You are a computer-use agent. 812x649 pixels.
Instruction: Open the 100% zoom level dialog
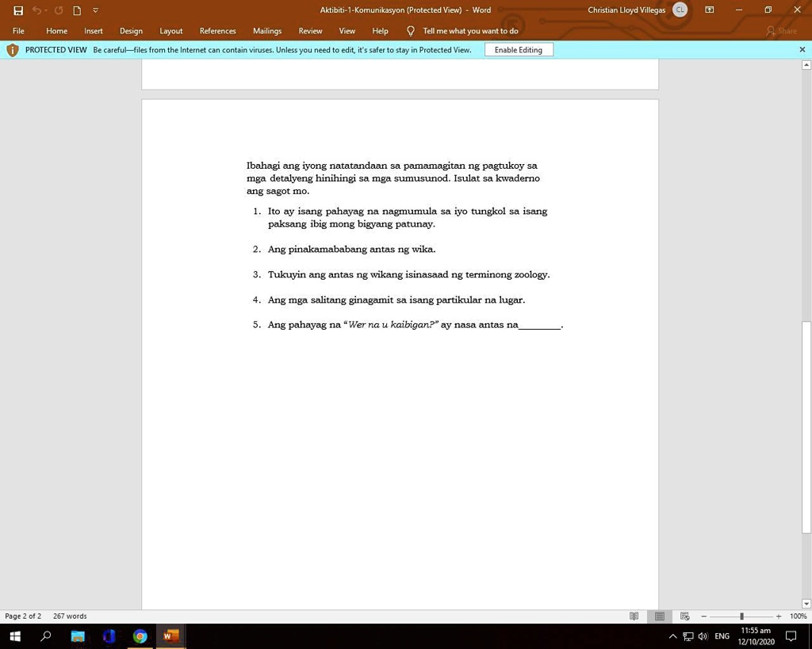[x=798, y=617]
